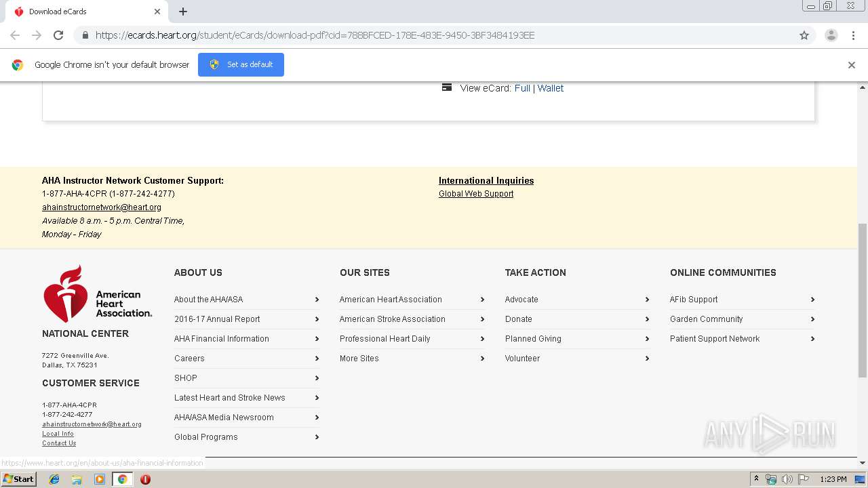Screen dimensions: 868x488
Task: Click footer customer service email address
Action: click(x=92, y=424)
